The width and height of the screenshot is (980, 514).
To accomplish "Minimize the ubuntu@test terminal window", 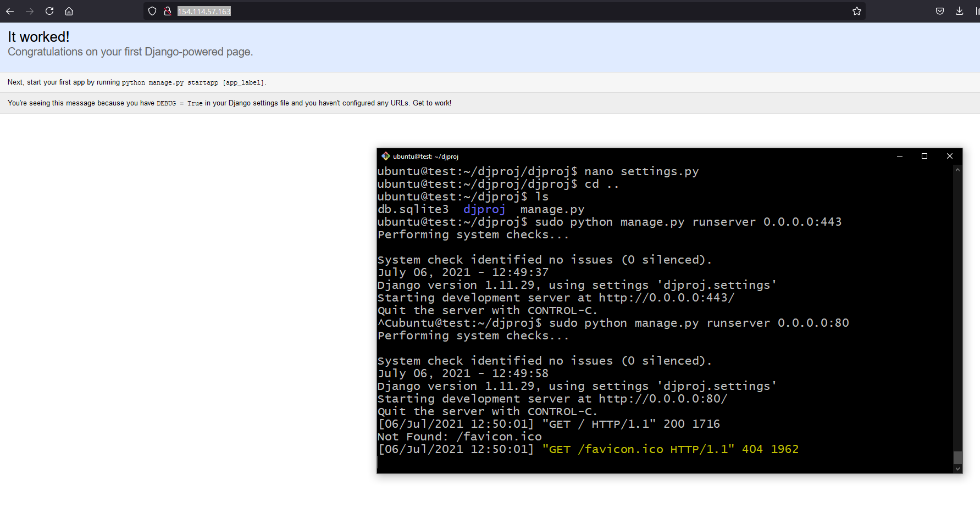I will [x=900, y=156].
